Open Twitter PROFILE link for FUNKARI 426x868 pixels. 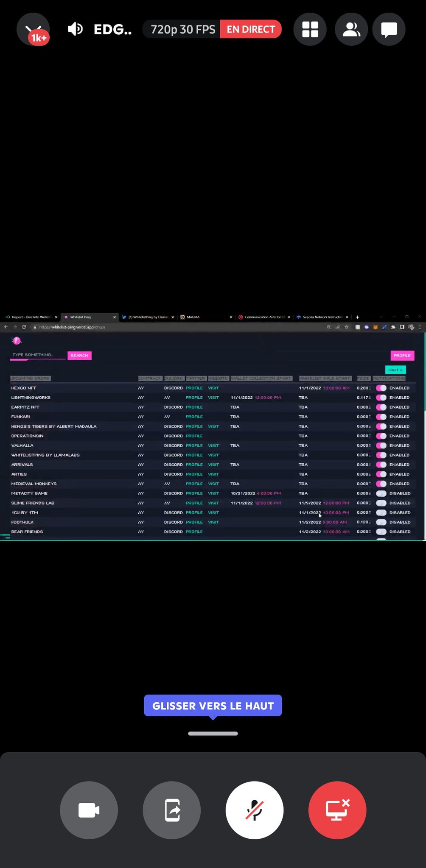[194, 417]
